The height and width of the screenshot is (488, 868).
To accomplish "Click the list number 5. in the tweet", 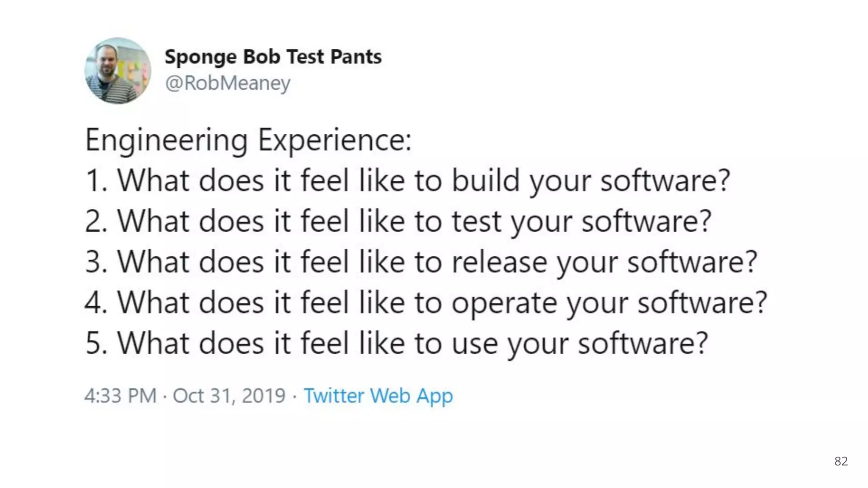I will (x=96, y=344).
